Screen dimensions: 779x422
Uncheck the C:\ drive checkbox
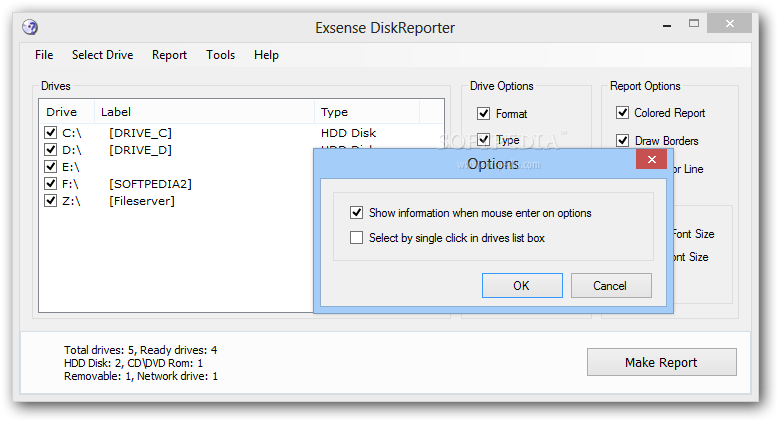coord(51,132)
